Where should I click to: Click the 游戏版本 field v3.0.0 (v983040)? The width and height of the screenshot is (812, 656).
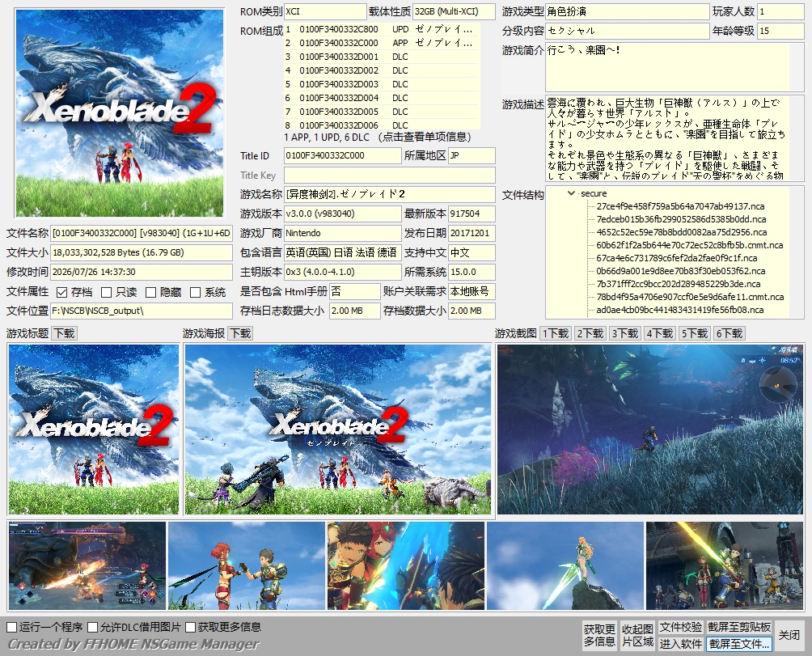343,214
